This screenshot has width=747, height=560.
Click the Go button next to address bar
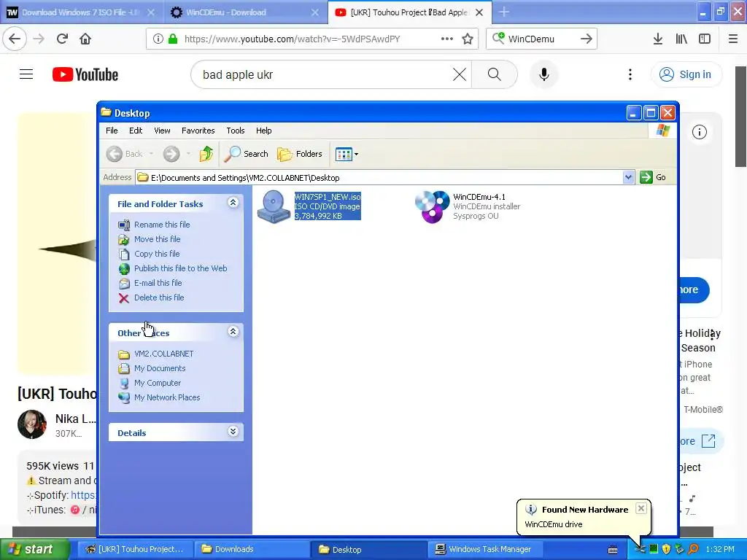pos(653,177)
